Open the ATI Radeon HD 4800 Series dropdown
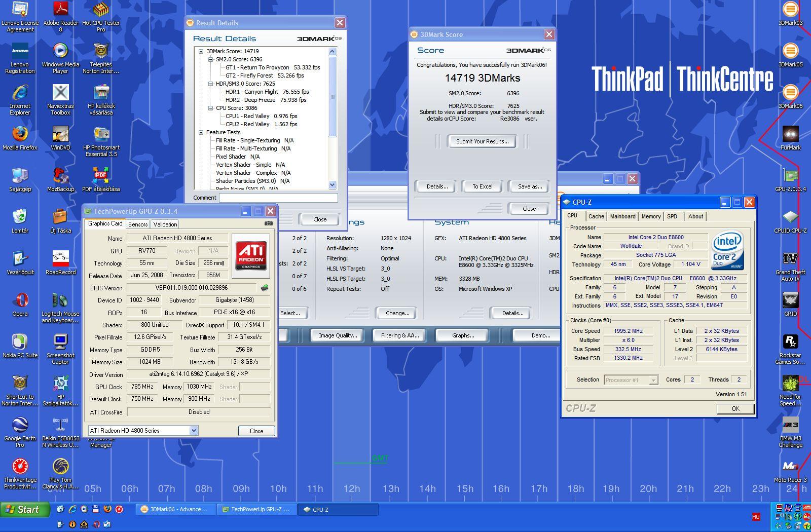The height and width of the screenshot is (532, 811). (194, 431)
